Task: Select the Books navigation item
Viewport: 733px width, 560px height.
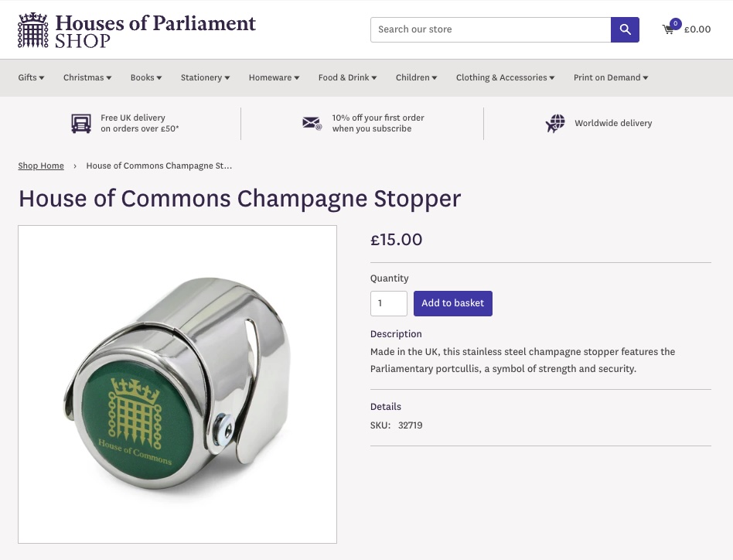Action: tap(145, 77)
